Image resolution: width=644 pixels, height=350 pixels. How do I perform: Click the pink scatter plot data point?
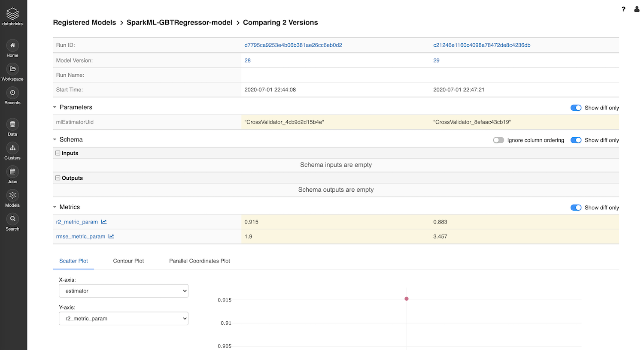click(407, 299)
